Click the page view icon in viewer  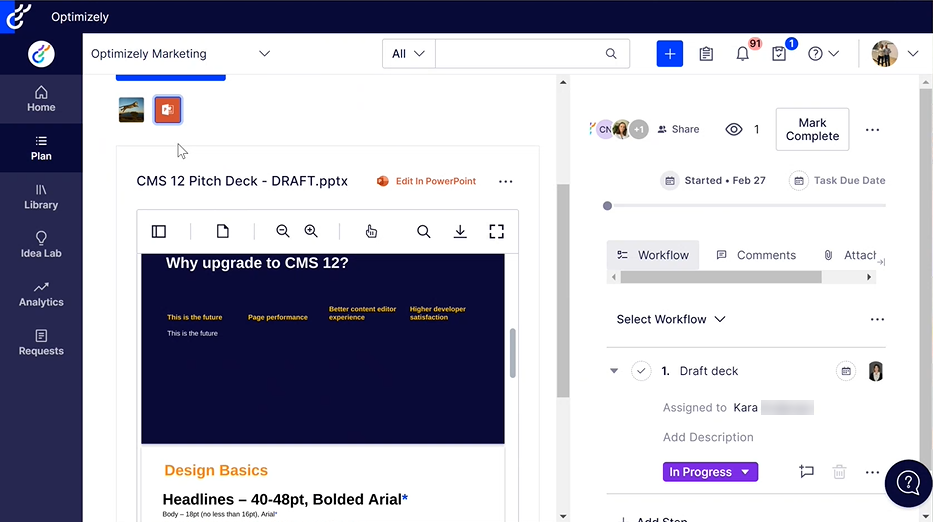tap(223, 232)
